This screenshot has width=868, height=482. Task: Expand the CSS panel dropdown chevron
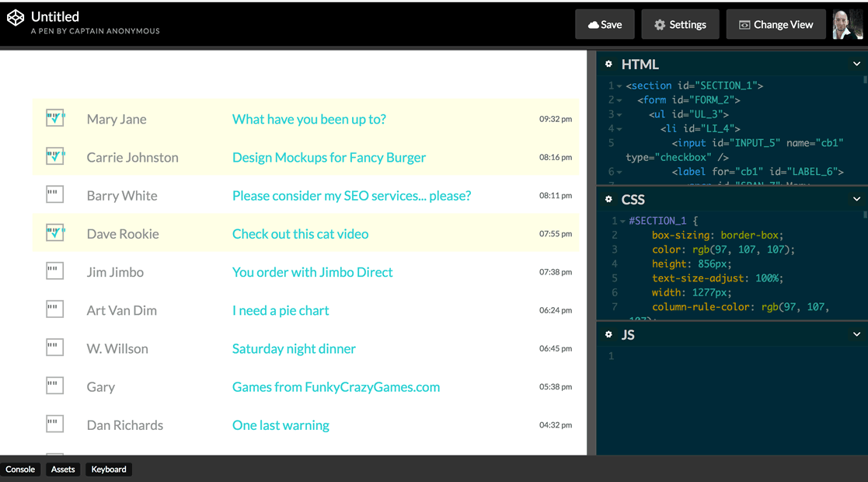coord(856,200)
